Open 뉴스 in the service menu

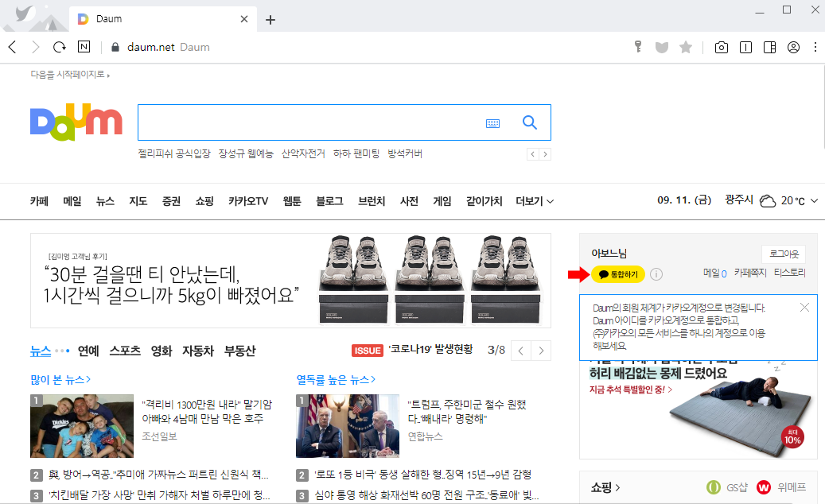click(x=105, y=201)
